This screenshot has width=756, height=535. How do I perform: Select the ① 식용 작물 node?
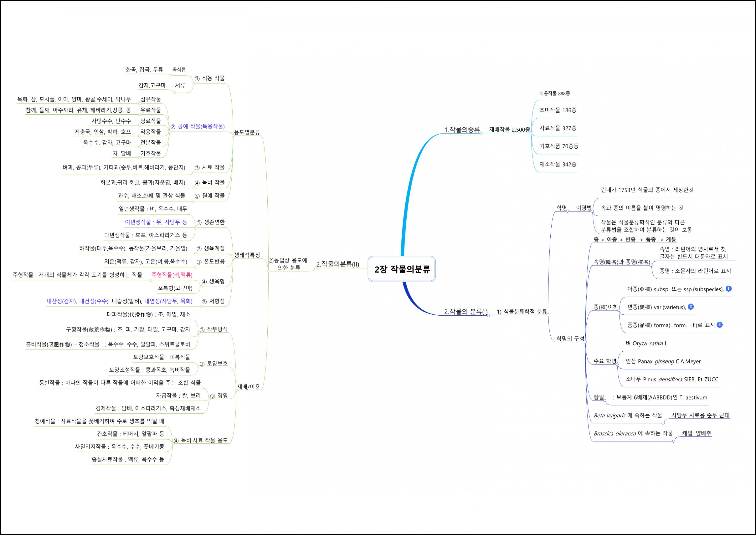click(x=210, y=78)
